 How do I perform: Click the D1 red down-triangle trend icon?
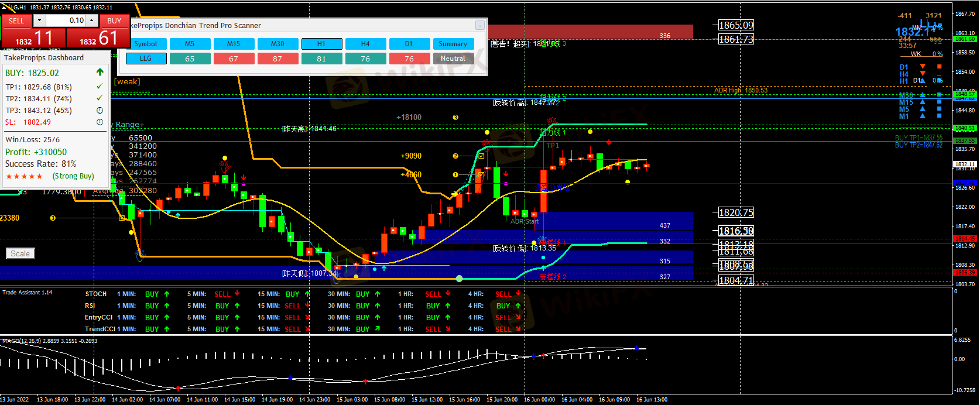[923, 67]
